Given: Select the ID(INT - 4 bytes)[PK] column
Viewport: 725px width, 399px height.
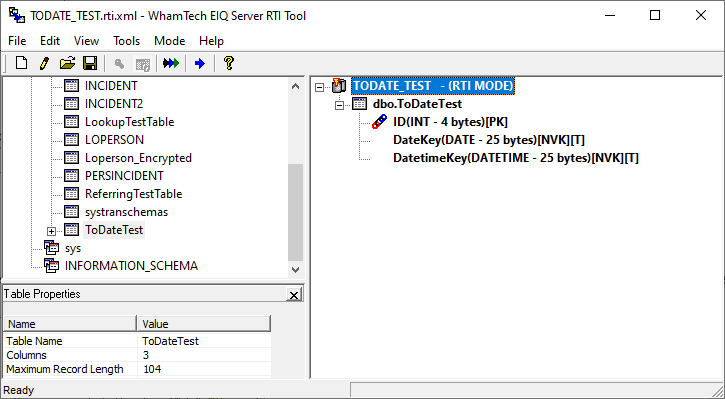Looking at the screenshot, I should point(450,122).
